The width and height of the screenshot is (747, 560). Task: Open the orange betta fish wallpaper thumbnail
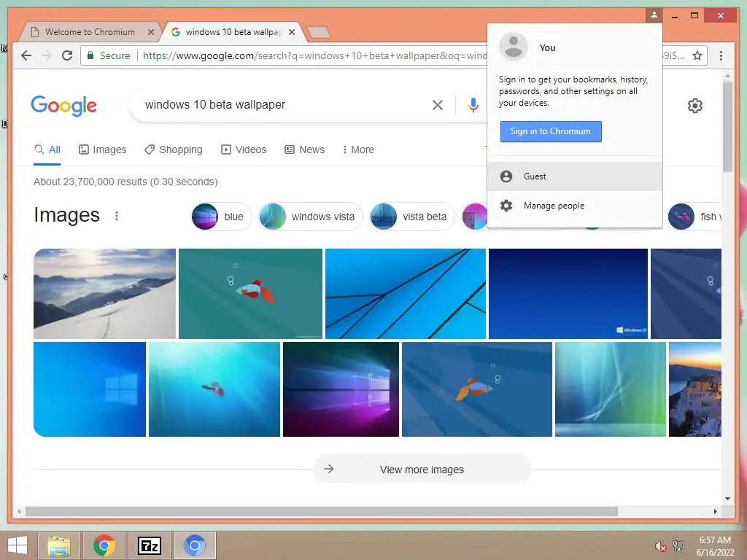[x=477, y=389]
